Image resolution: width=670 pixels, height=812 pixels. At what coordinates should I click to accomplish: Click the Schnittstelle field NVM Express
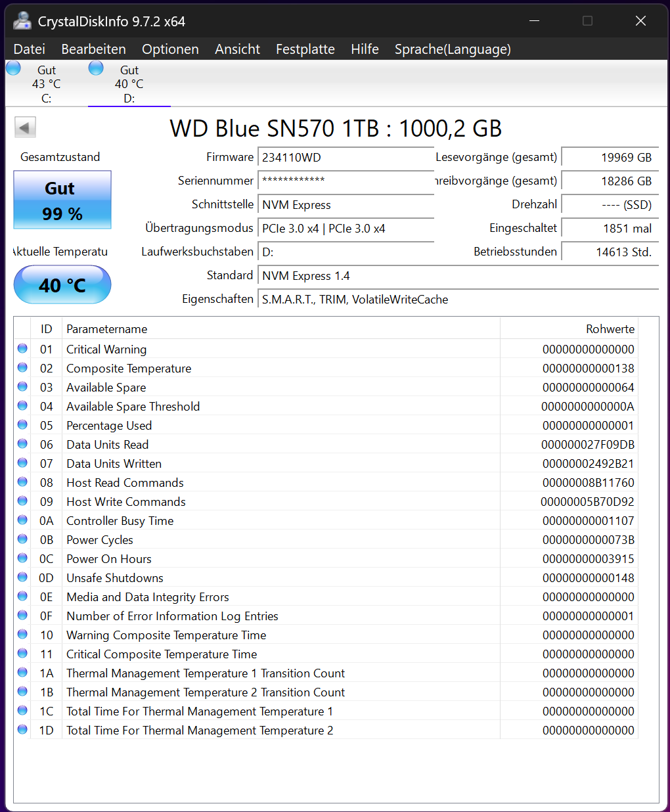pyautogui.click(x=346, y=205)
